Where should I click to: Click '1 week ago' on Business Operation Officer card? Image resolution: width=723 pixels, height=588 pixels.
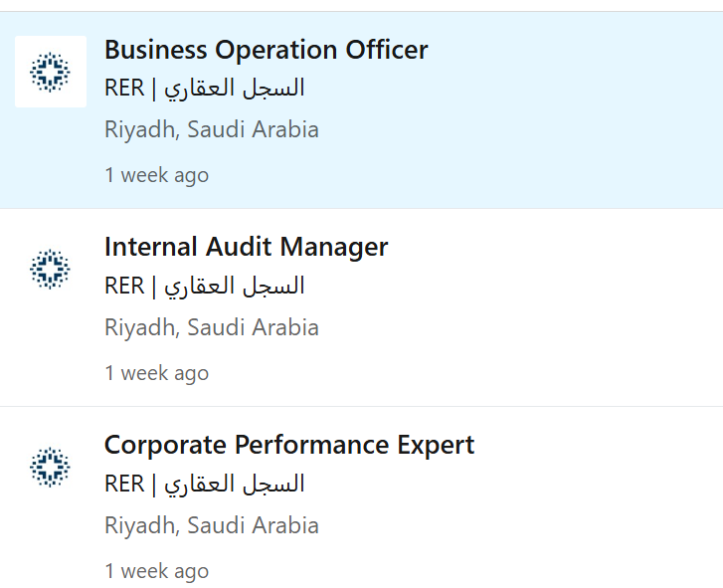tap(157, 175)
